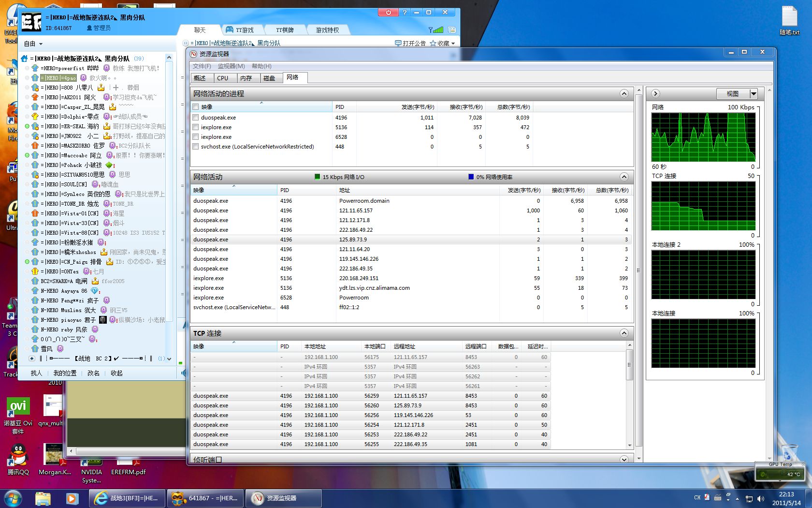This screenshot has height=508, width=812.
Task: Open the 诺基亚 Ovi 套件 desktop icon
Action: pyautogui.click(x=18, y=415)
